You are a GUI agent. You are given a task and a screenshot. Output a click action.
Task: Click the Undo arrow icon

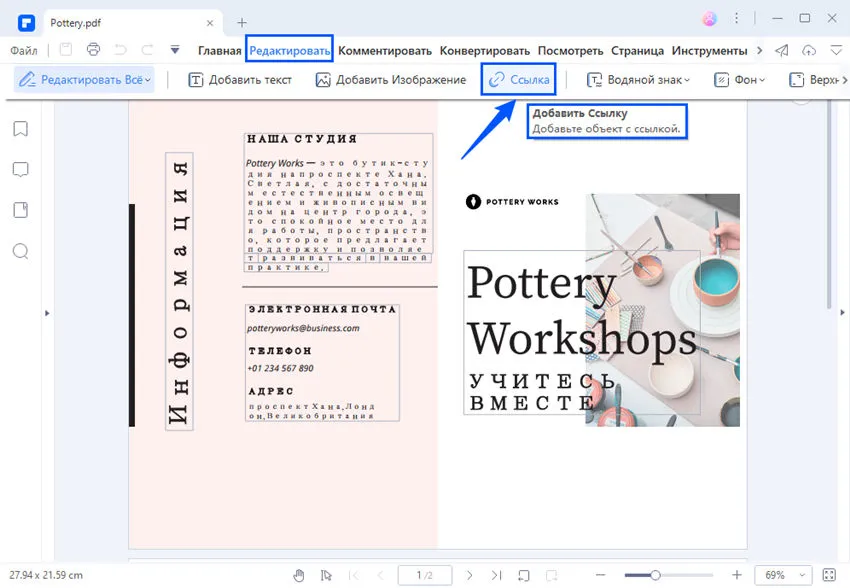coord(120,50)
